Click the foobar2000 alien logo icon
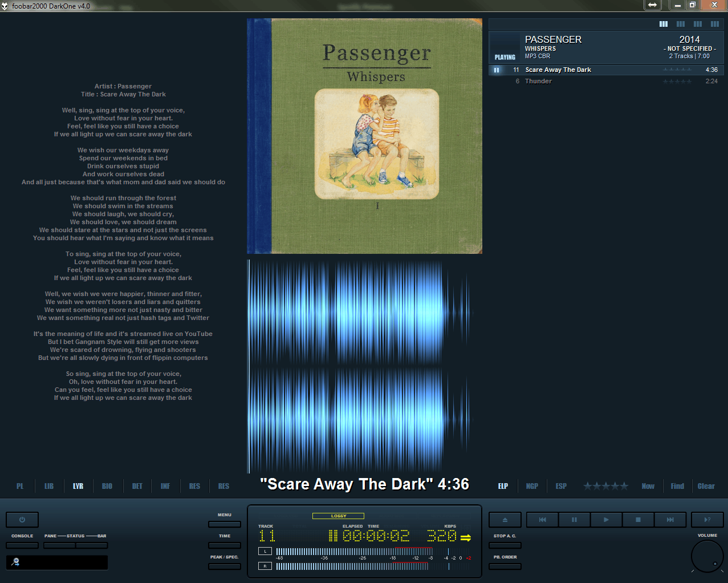Screen dimensions: 728x583 click(5, 6)
